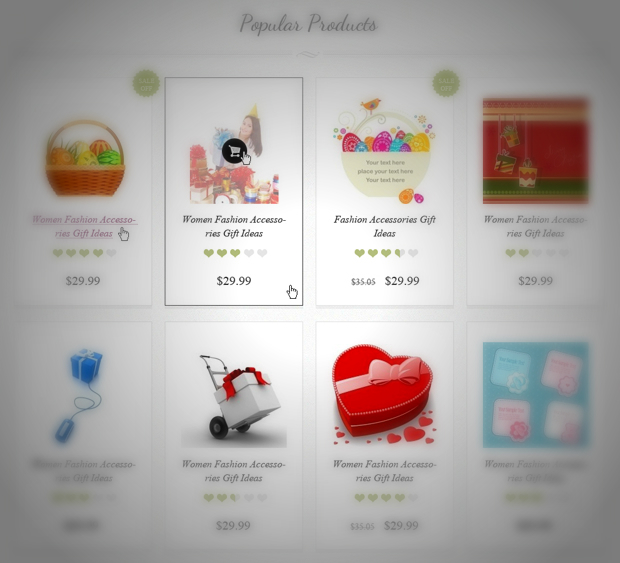The height and width of the screenshot is (563, 620).
Task: Click the SALE OFF badge on the Easter eggs card
Action: [x=446, y=83]
